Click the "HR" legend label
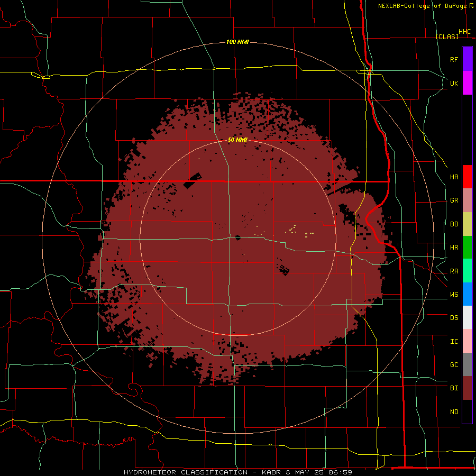This screenshot has height=476, width=476. click(454, 248)
